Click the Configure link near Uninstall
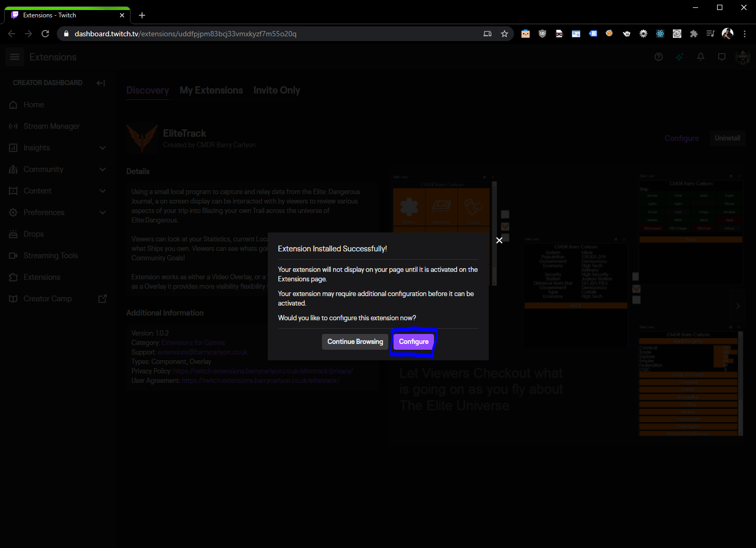Screen dimensions: 756x548 coord(681,138)
